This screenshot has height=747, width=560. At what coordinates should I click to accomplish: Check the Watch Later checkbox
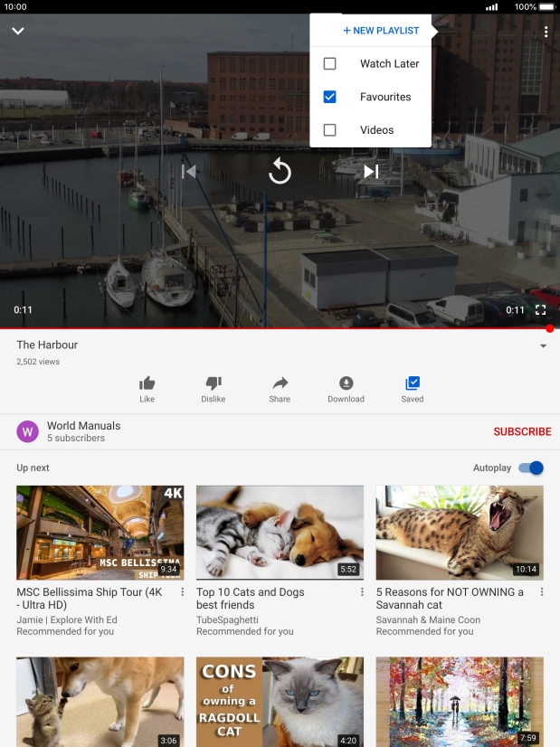330,64
